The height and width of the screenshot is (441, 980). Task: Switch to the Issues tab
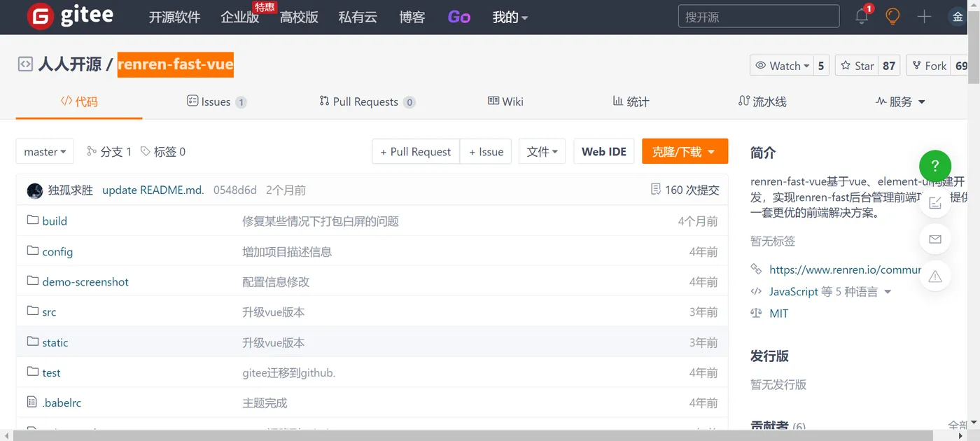point(216,101)
